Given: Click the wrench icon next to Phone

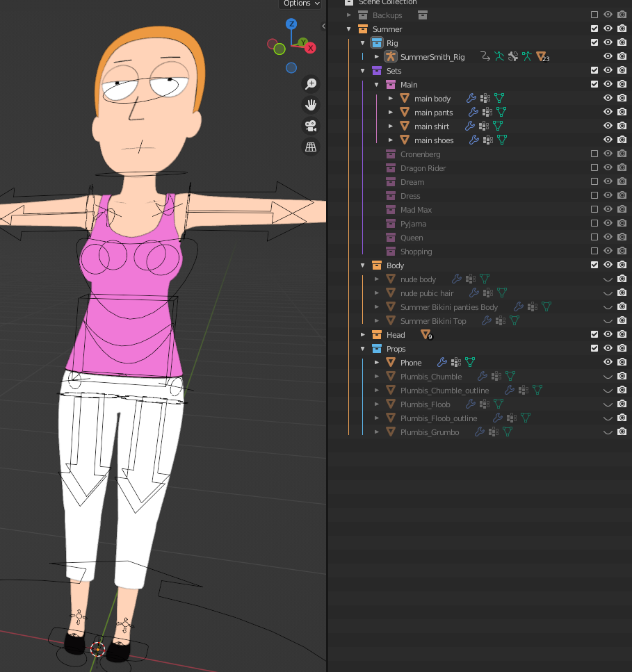Looking at the screenshot, I should [442, 363].
